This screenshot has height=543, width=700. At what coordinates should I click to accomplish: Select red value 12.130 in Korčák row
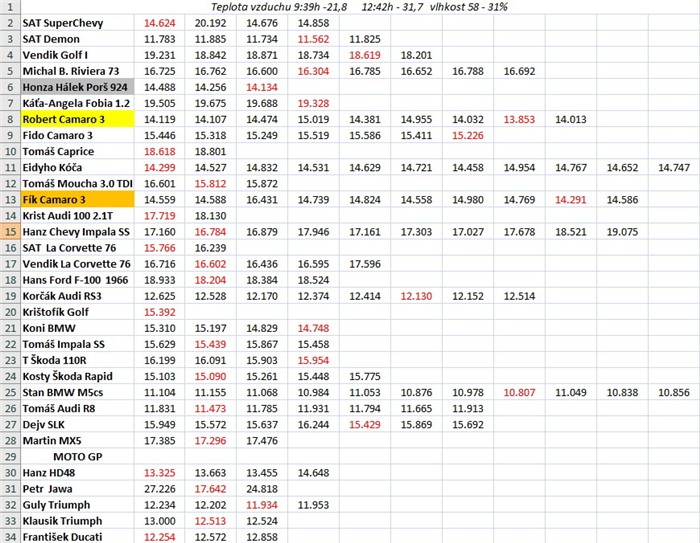(417, 297)
